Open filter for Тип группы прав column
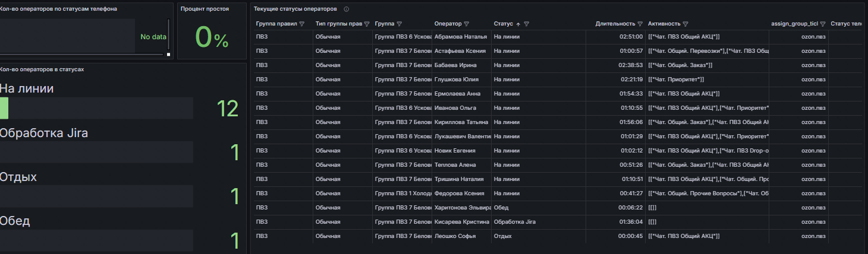This screenshot has height=254, width=868. (x=367, y=24)
